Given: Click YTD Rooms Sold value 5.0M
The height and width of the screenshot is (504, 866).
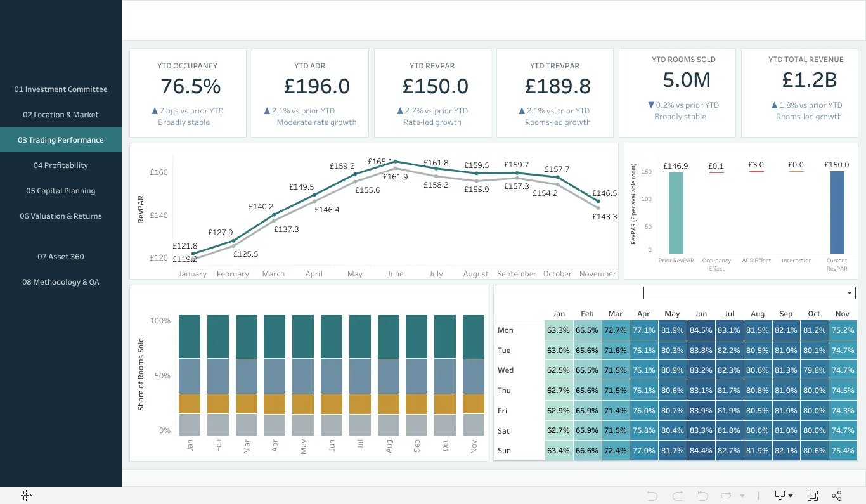Looking at the screenshot, I should coord(687,80).
